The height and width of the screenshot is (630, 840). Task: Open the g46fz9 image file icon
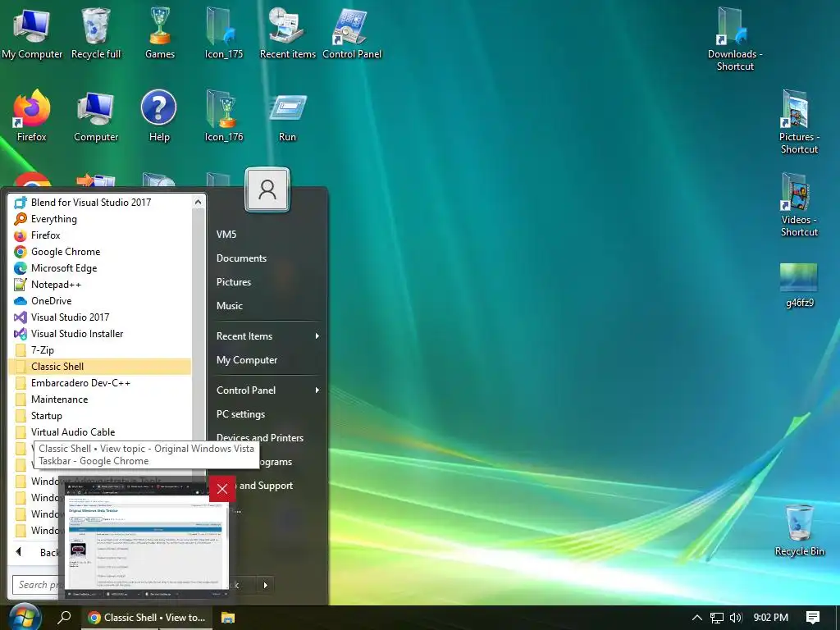point(799,285)
